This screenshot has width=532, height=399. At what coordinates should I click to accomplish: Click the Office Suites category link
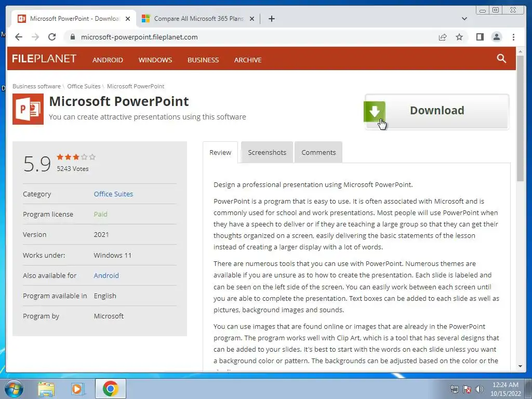point(113,194)
